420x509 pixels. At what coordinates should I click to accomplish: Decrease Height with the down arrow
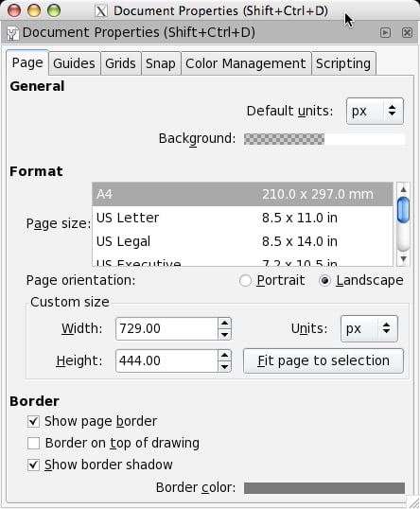(x=224, y=366)
